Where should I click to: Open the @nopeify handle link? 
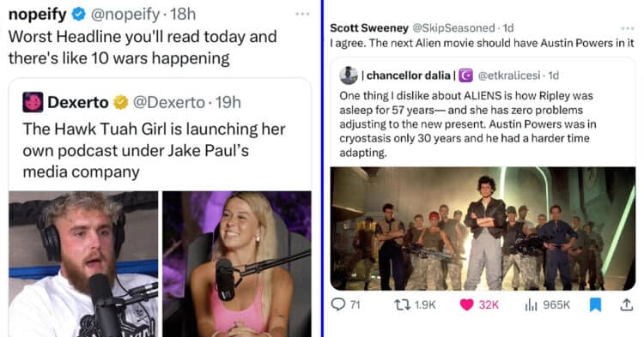click(125, 15)
